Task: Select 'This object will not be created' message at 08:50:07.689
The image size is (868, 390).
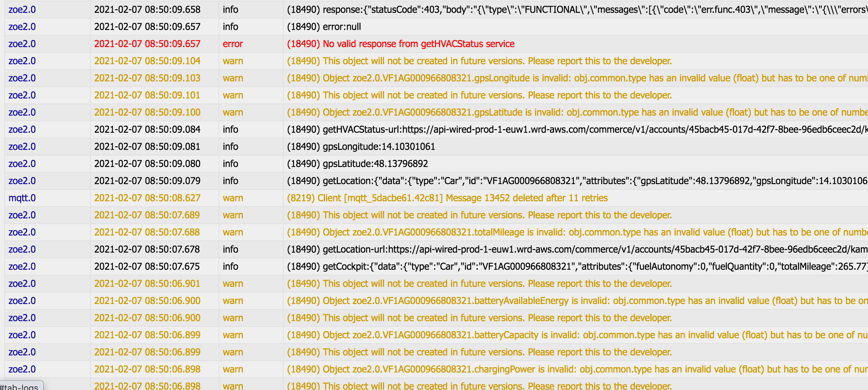Action: coord(479,215)
